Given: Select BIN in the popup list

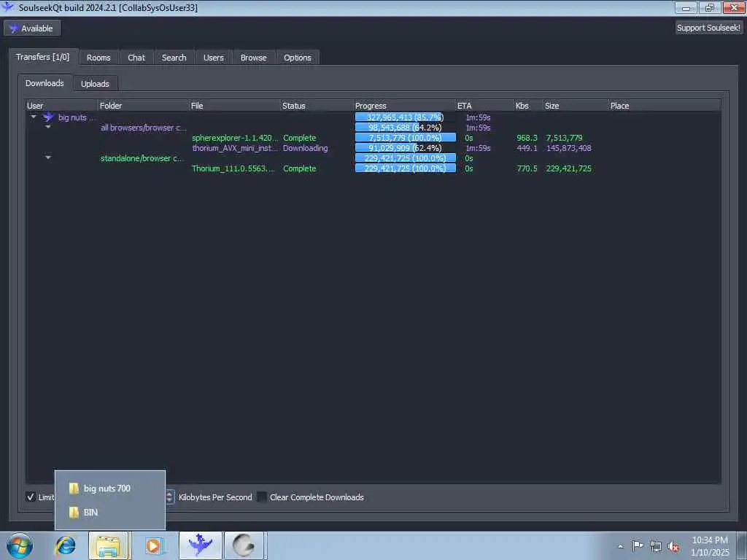Looking at the screenshot, I should (110, 513).
